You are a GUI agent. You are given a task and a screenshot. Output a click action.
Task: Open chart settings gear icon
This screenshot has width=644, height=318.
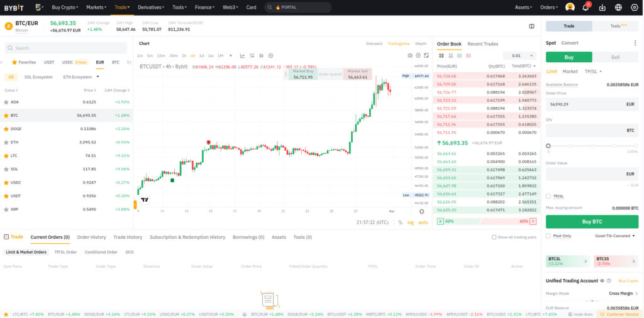[x=418, y=55]
